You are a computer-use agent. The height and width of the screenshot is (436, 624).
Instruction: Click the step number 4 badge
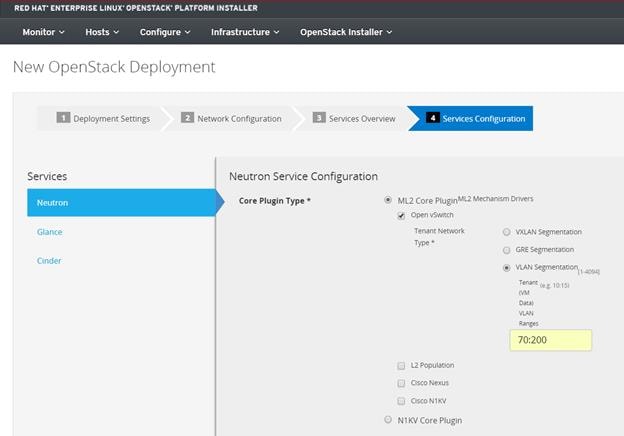point(433,118)
